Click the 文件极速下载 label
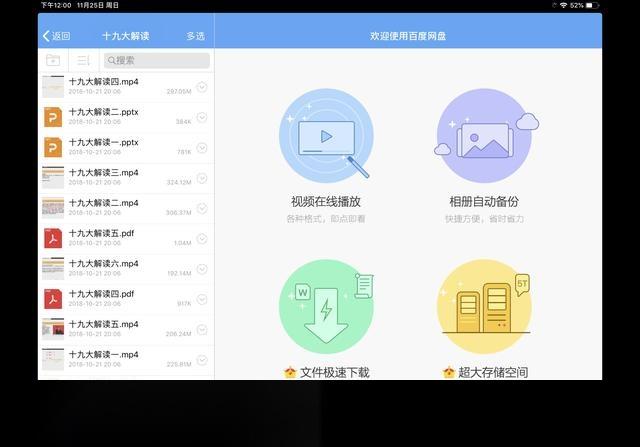The width and height of the screenshot is (640, 447). pos(334,372)
